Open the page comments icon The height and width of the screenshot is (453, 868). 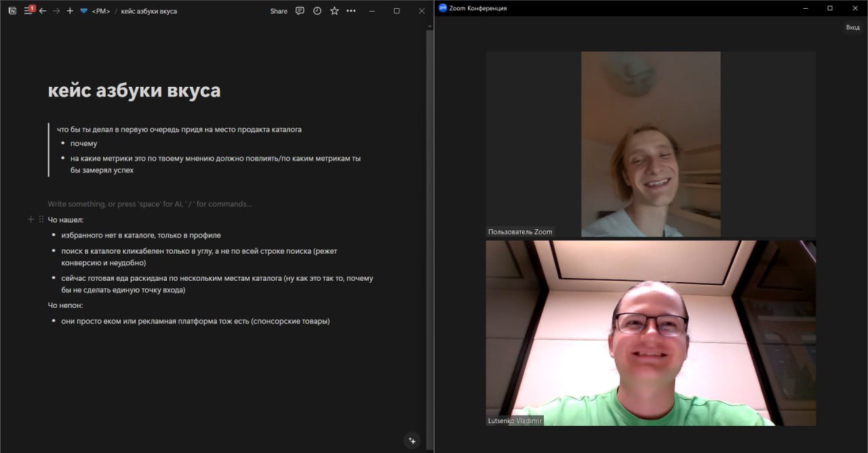pyautogui.click(x=300, y=11)
